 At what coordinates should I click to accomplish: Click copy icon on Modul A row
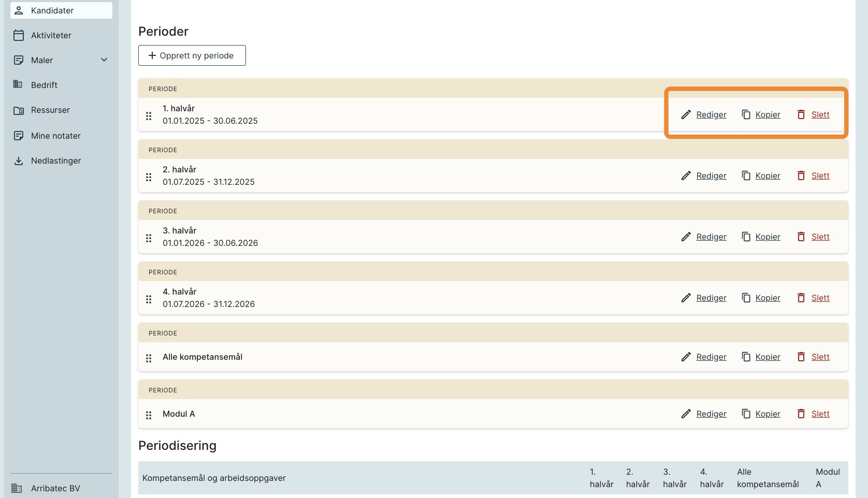tap(746, 414)
